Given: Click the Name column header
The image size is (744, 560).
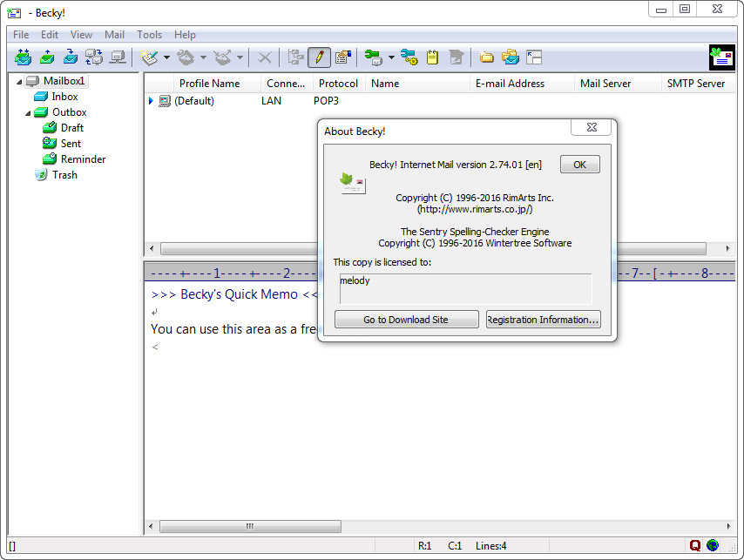Looking at the screenshot, I should [417, 84].
